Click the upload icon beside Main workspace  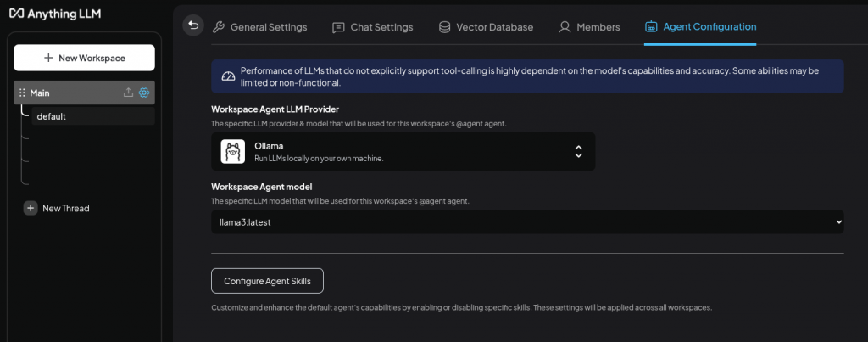[128, 93]
